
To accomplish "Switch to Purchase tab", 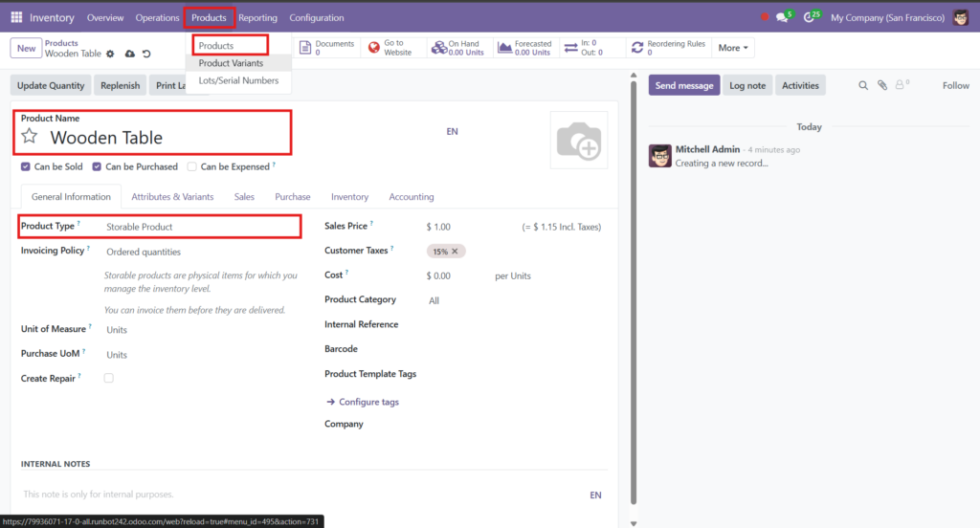I will [x=293, y=197].
